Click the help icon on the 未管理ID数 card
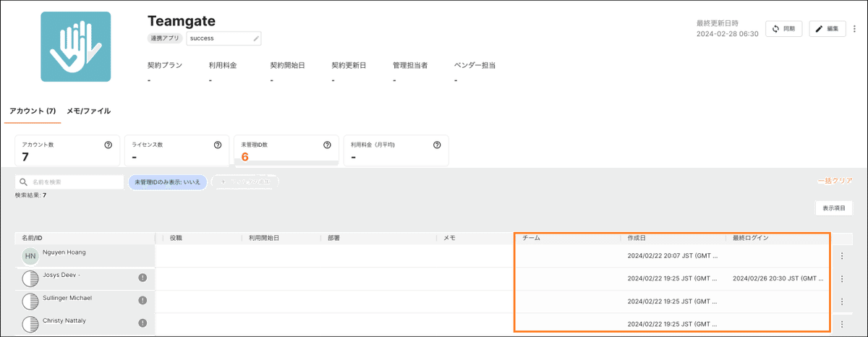Image resolution: width=868 pixels, height=337 pixels. pos(328,145)
